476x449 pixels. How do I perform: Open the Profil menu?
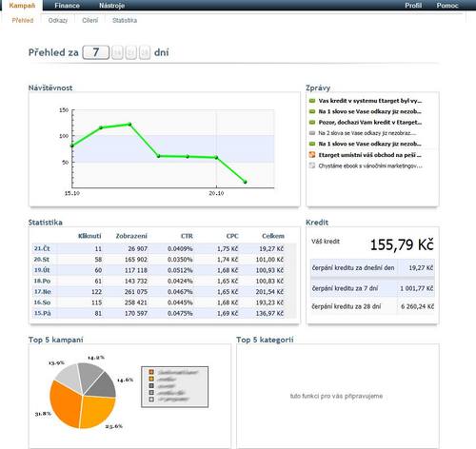click(413, 6)
